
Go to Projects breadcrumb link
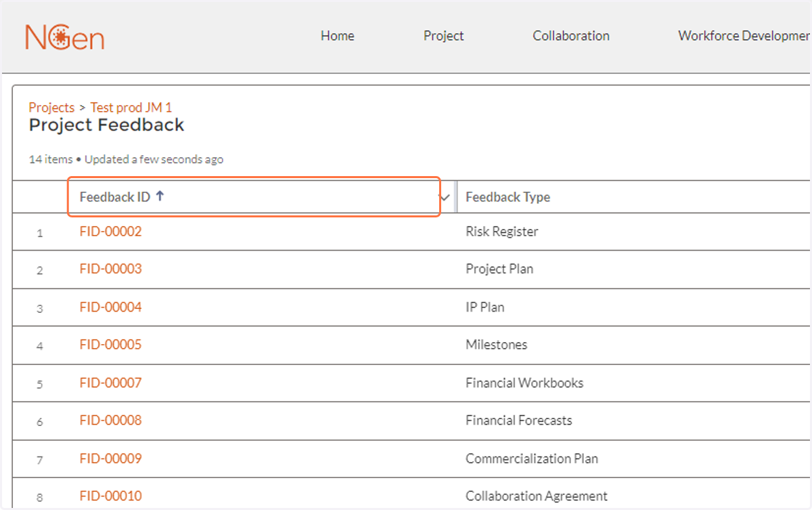click(51, 107)
